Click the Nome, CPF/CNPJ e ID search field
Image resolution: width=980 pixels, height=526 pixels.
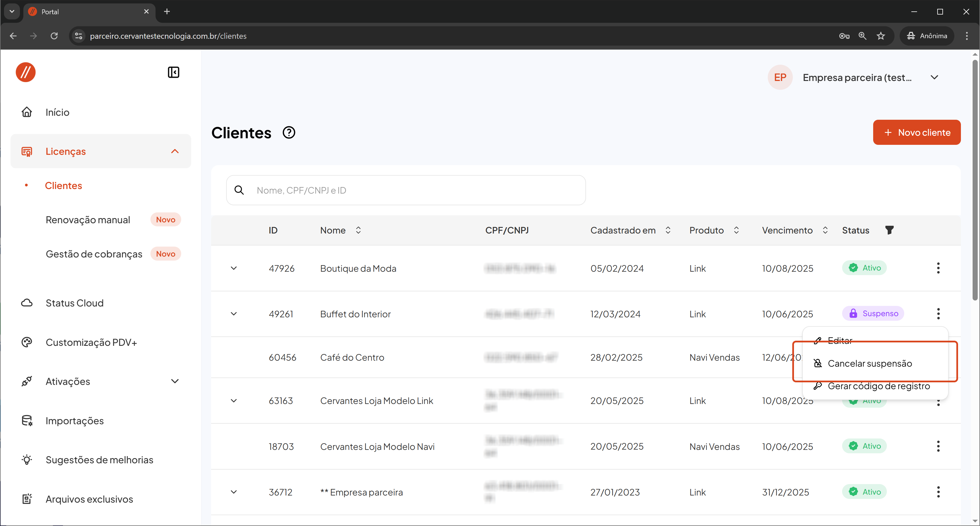point(406,190)
